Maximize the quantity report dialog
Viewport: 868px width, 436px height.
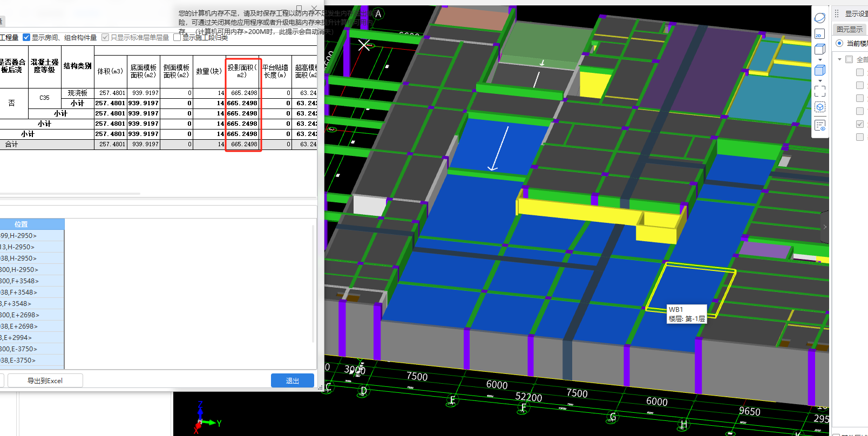(299, 8)
